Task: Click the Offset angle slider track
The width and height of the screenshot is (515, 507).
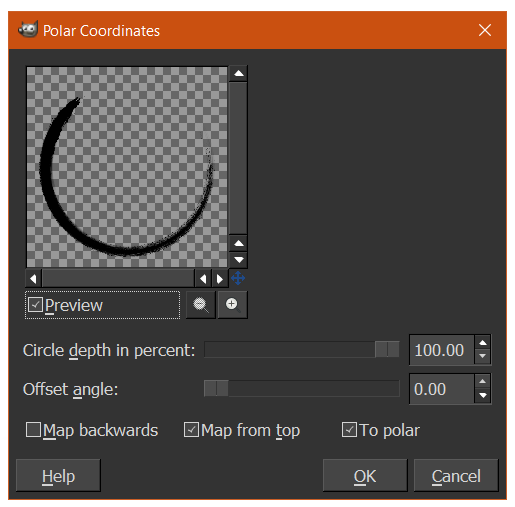Action: tap(302, 388)
